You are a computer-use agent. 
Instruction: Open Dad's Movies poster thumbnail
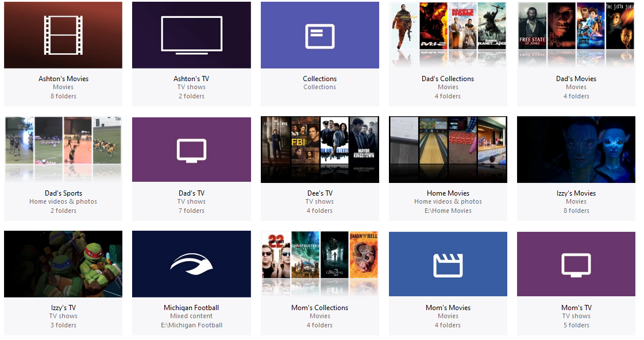click(x=576, y=35)
